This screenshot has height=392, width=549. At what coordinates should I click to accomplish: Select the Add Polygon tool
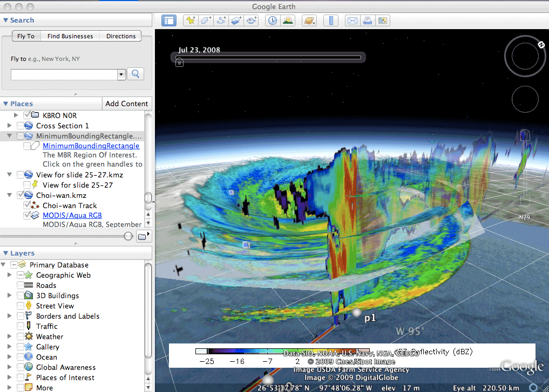coord(206,21)
